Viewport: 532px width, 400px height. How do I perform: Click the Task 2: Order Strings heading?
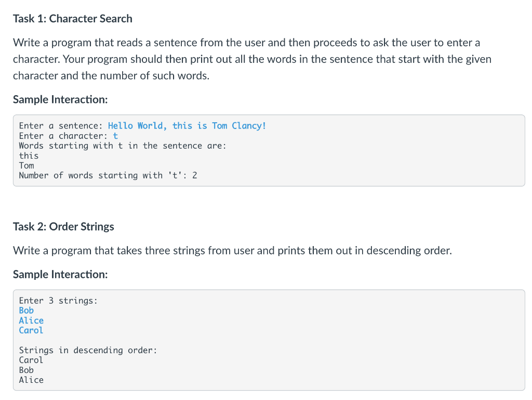(x=63, y=226)
